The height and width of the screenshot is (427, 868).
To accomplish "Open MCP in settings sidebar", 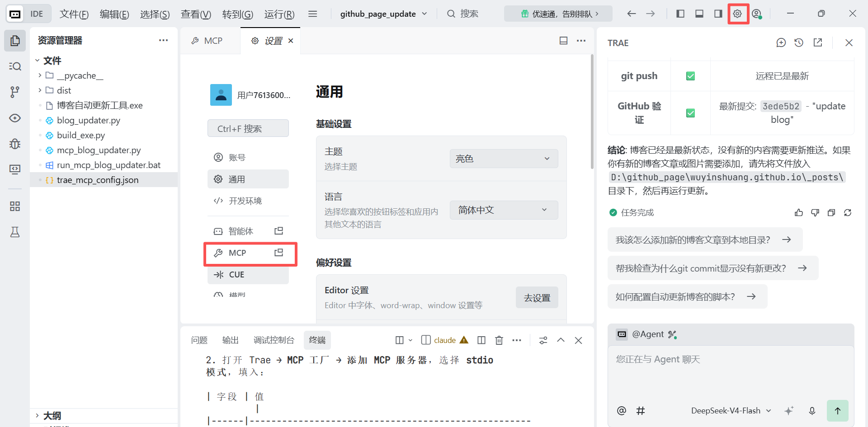I will (x=248, y=253).
